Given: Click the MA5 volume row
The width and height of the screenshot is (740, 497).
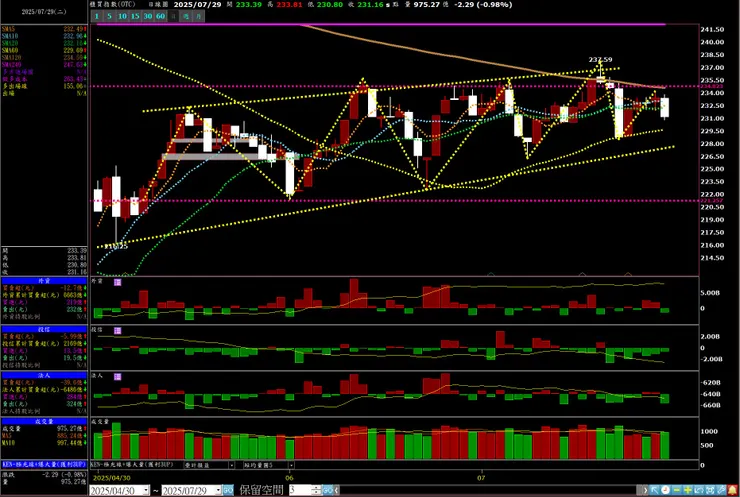Looking at the screenshot, I should (44, 436).
